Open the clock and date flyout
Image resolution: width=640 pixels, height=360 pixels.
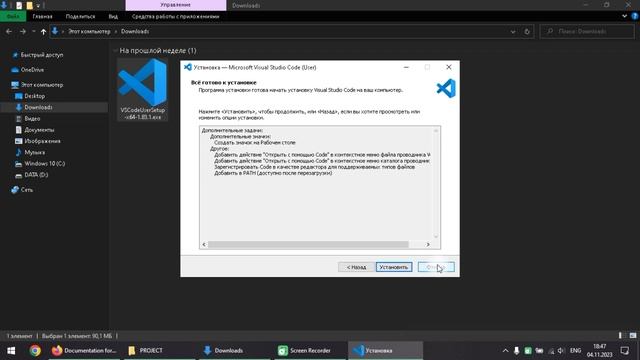600,351
